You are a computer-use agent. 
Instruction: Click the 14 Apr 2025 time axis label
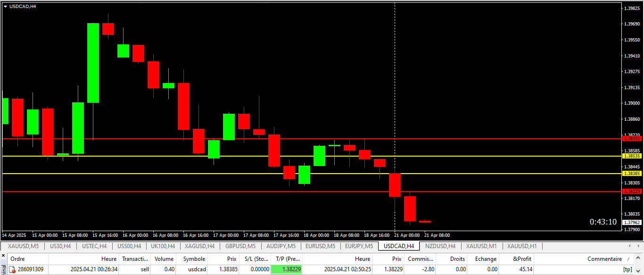point(14,235)
